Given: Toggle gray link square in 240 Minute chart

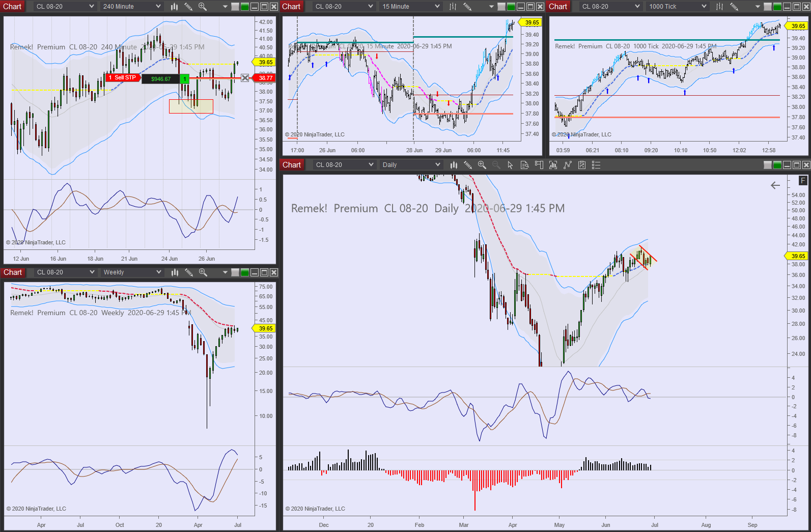Looking at the screenshot, I should tap(235, 7).
